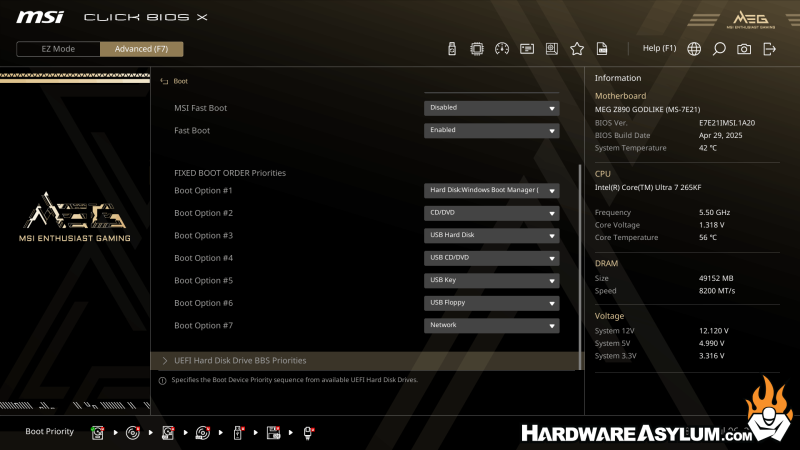The width and height of the screenshot is (800, 450).
Task: Click the Apr 29, 2025 build date
Action: [x=720, y=135]
